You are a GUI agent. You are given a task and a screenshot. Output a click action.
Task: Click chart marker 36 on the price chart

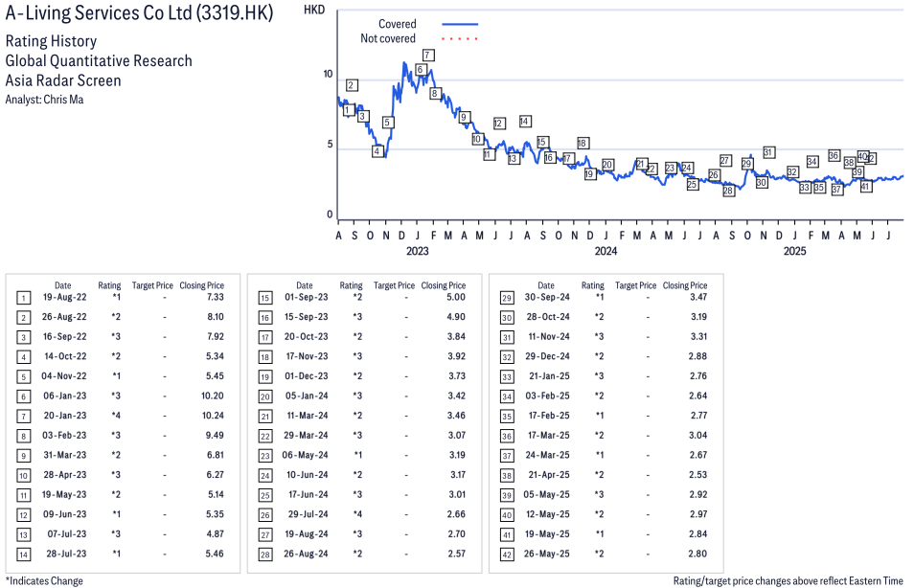[834, 155]
